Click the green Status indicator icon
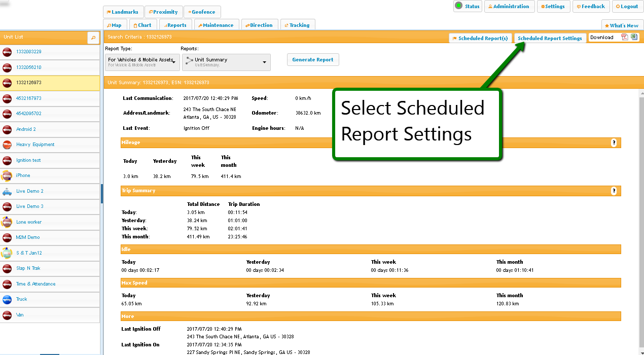The width and height of the screenshot is (644, 355). pyautogui.click(x=458, y=6)
